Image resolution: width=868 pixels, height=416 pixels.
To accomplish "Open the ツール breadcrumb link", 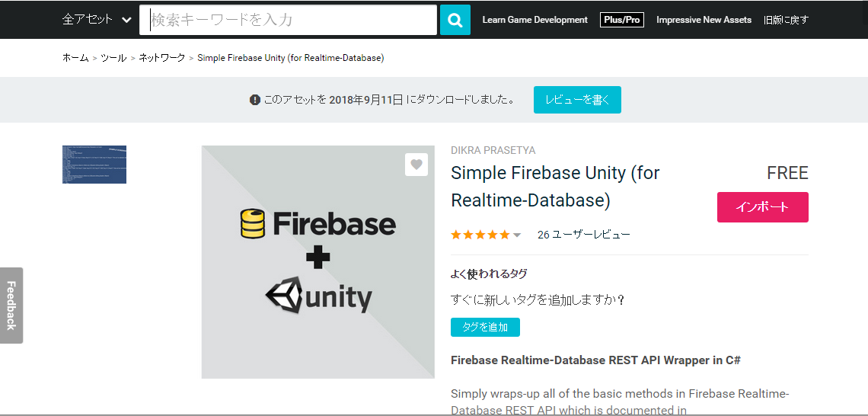I will click(113, 58).
